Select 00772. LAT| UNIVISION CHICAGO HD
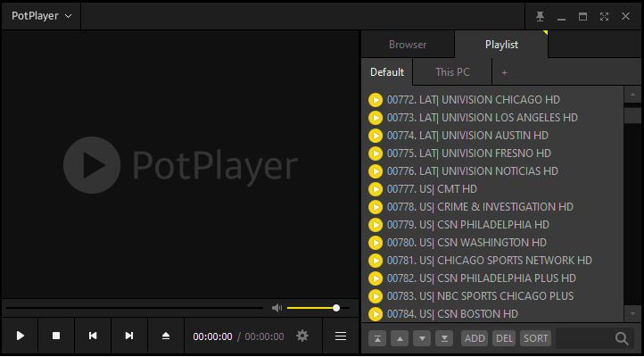Screen dimensions: 644x357 (x=473, y=100)
